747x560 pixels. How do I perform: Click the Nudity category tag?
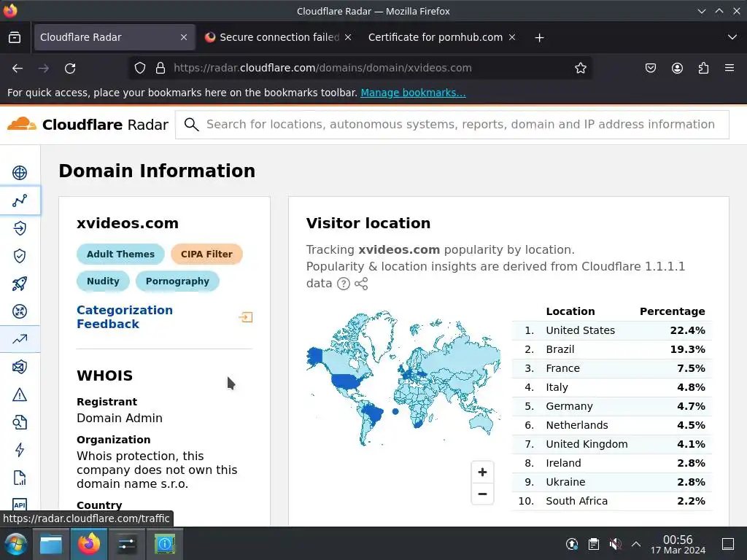pyautogui.click(x=103, y=281)
